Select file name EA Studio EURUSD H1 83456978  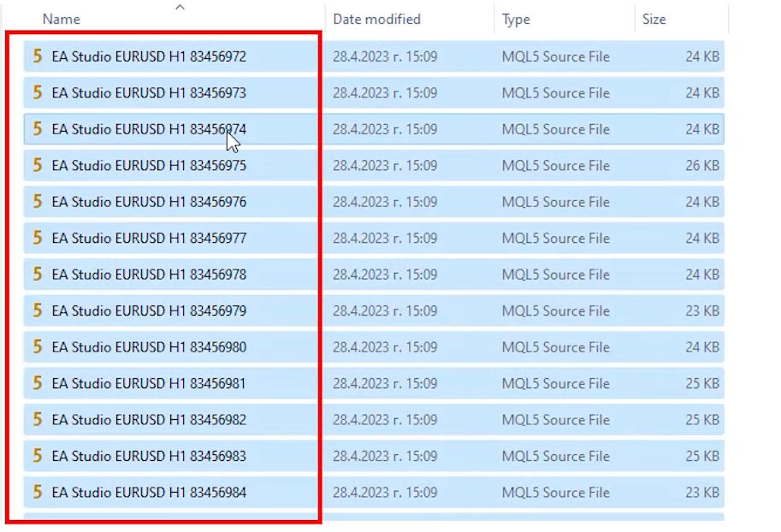pos(149,275)
